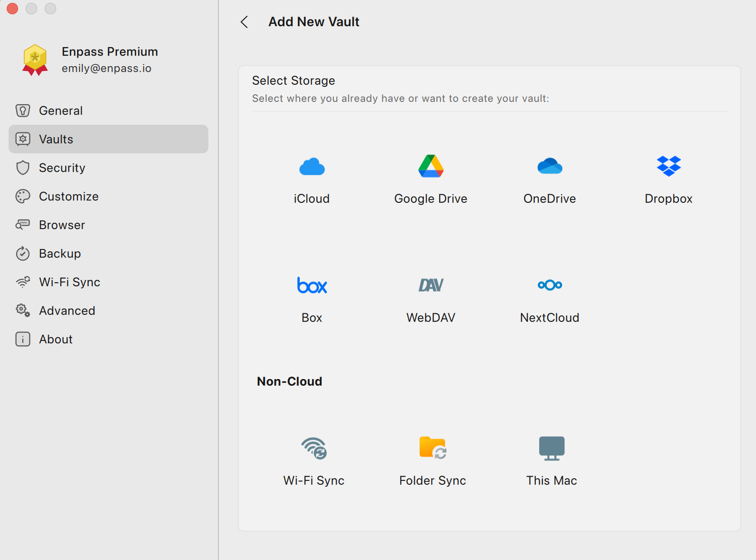Click the emily@enpass.io account email

(107, 68)
